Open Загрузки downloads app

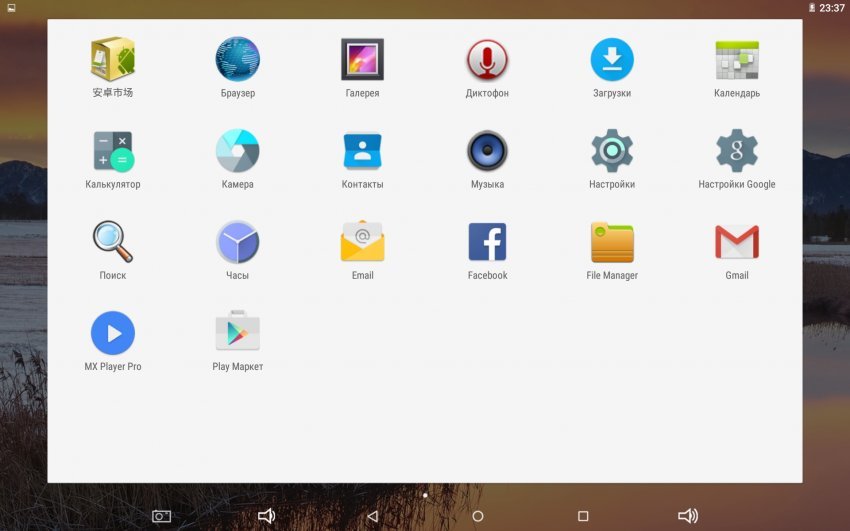[x=612, y=59]
